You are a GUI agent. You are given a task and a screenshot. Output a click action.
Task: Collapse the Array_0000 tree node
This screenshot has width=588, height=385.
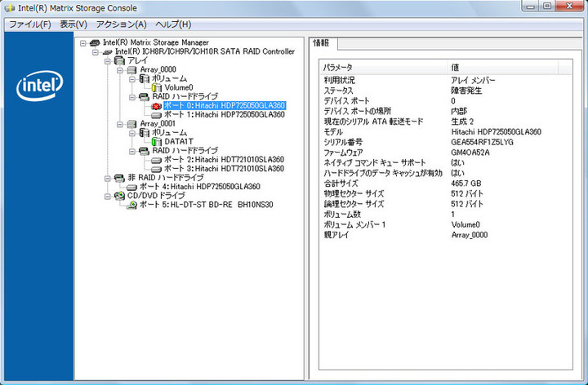point(119,70)
